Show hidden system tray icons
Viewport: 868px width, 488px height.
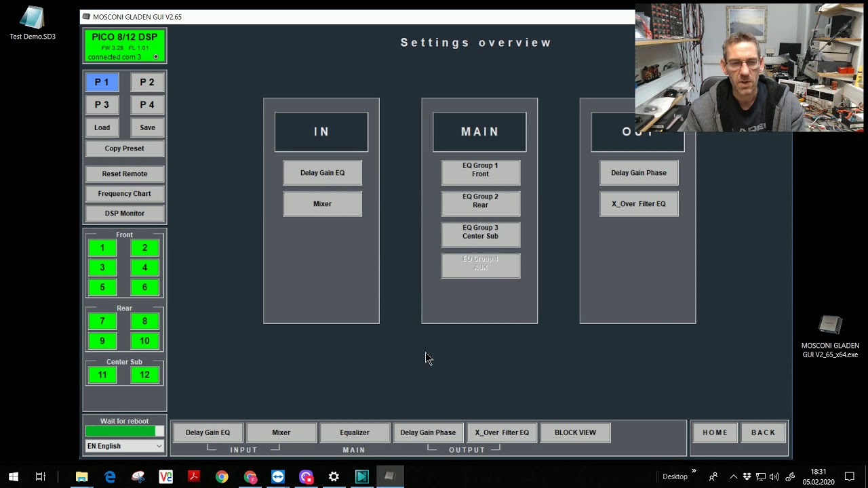click(733, 476)
